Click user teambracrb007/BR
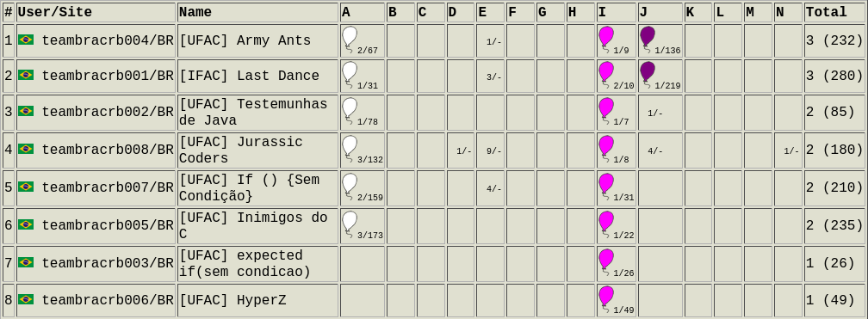This screenshot has width=868, height=319. (x=108, y=187)
